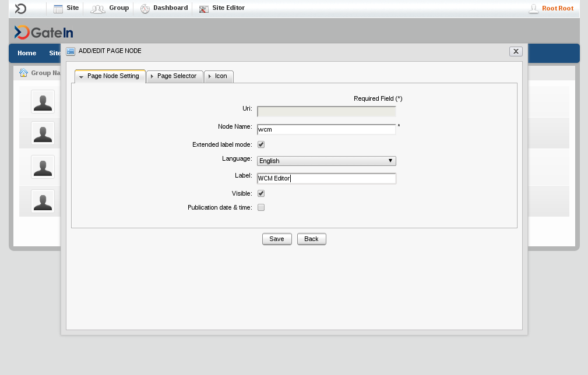Click the Icon tab arrow
Viewport: 588px width, 375px height.
[x=210, y=76]
